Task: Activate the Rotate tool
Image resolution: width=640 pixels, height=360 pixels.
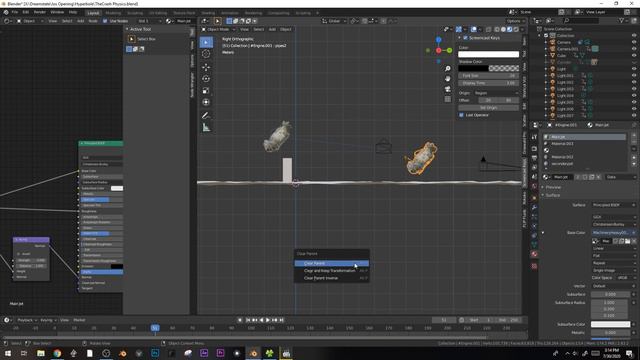Action: 206,79
